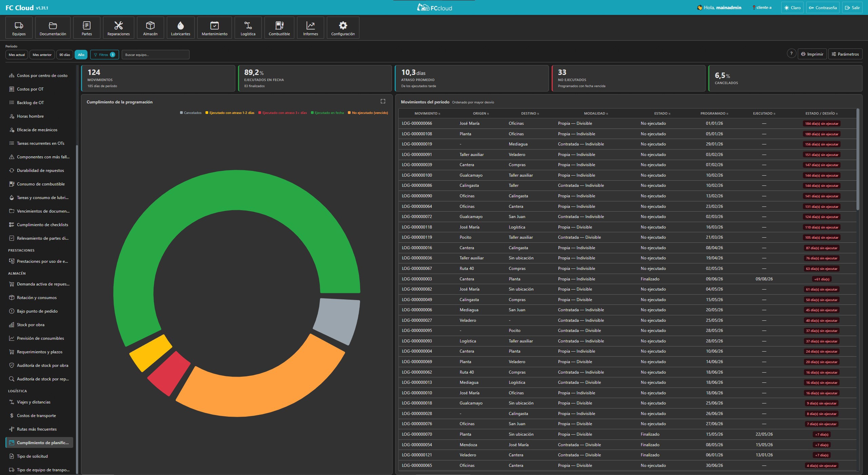The width and height of the screenshot is (868, 475).
Task: Expand the chart to fullscreen icon
Action: tap(383, 101)
